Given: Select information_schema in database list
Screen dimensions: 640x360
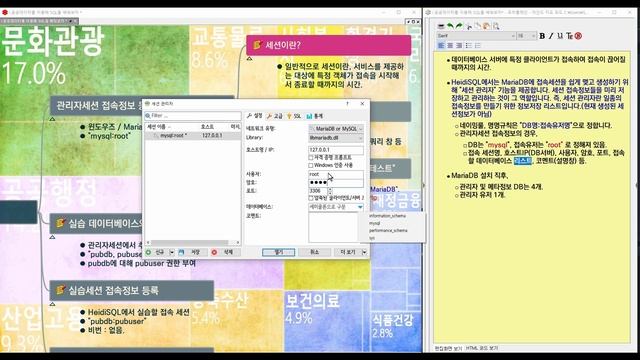Looking at the screenshot, I should coord(388,216).
